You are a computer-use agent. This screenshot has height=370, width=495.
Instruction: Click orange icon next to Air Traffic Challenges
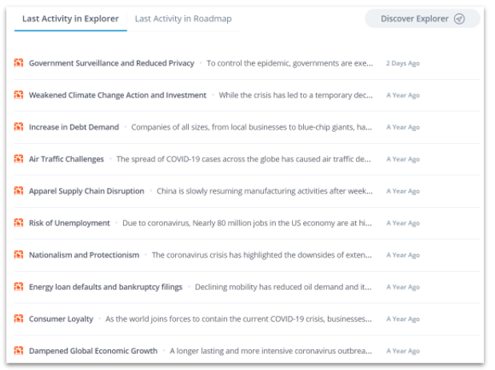tap(19, 159)
